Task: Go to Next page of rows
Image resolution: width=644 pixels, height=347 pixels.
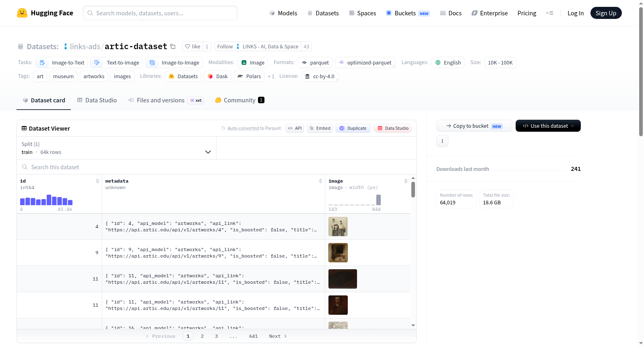Action: [x=278, y=336]
